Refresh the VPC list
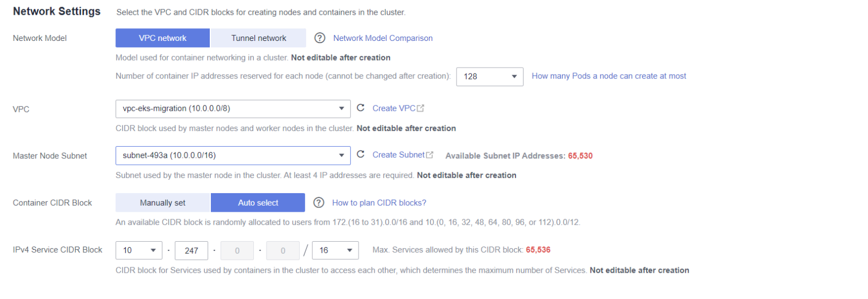Image resolution: width=868 pixels, height=299 pixels. point(360,108)
